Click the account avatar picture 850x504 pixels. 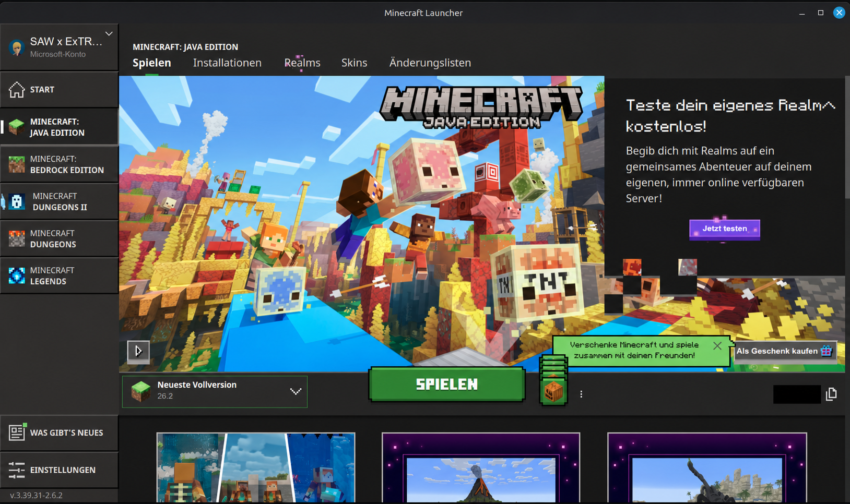(x=17, y=47)
